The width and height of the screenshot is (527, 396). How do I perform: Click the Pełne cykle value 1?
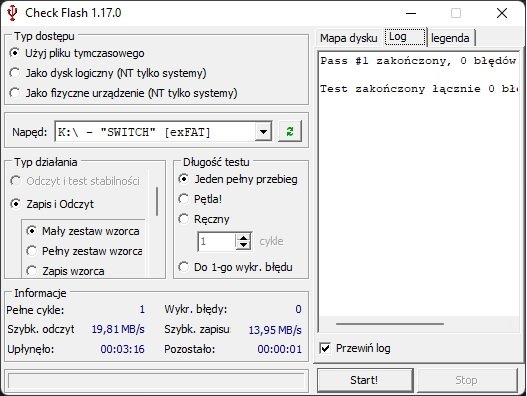[142, 309]
